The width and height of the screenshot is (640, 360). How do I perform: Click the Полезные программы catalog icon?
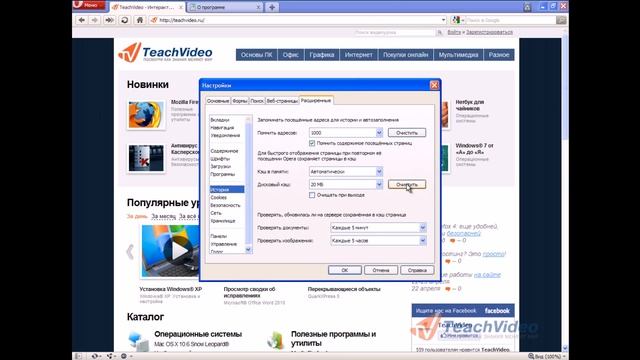pos(276,341)
